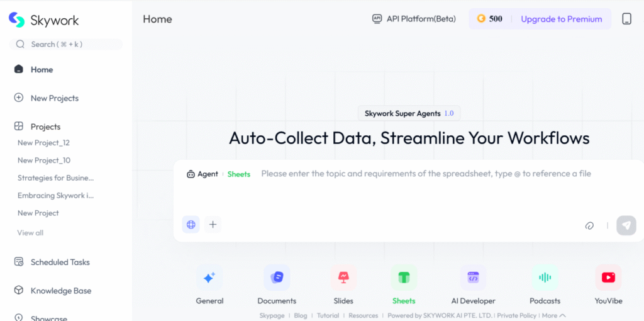This screenshot has width=644, height=321.
Task: Open Scheduled Tasks in sidebar
Action: pos(60,262)
